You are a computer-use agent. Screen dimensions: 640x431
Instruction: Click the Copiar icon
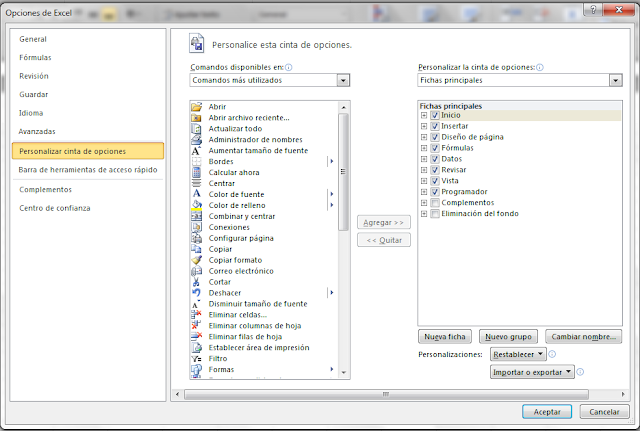[197, 249]
